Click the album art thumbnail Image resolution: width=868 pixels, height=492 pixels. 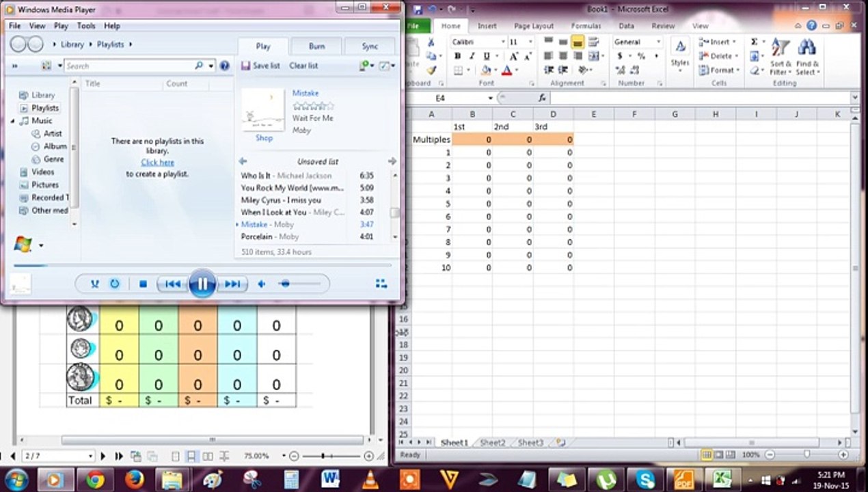[263, 109]
